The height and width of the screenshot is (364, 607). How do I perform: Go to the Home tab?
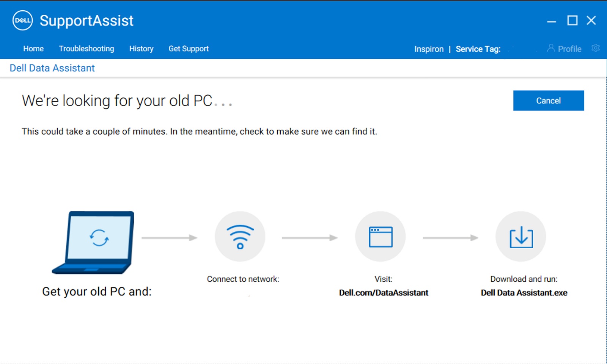coord(33,49)
